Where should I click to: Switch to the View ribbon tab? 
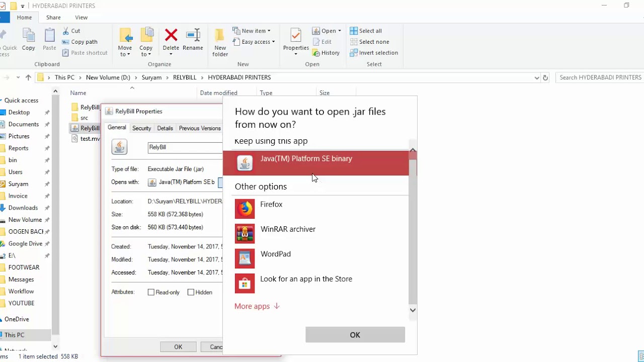pyautogui.click(x=81, y=18)
